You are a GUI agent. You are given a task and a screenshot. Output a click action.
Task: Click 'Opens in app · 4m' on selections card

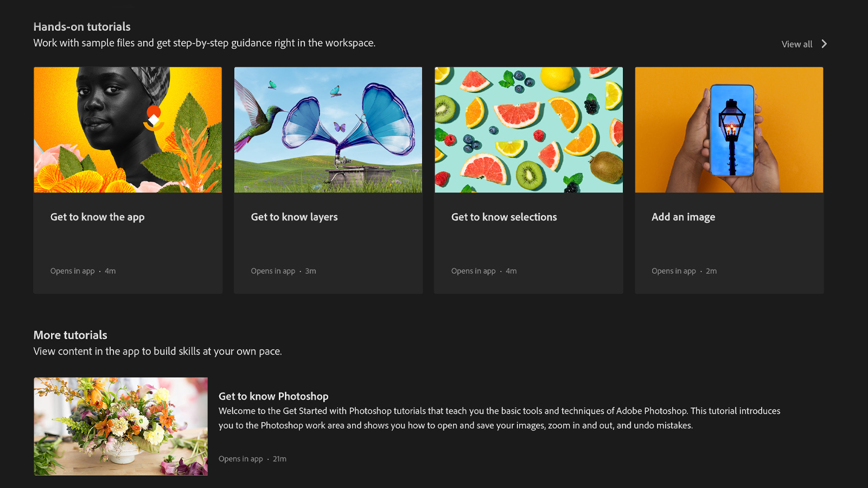pos(484,271)
